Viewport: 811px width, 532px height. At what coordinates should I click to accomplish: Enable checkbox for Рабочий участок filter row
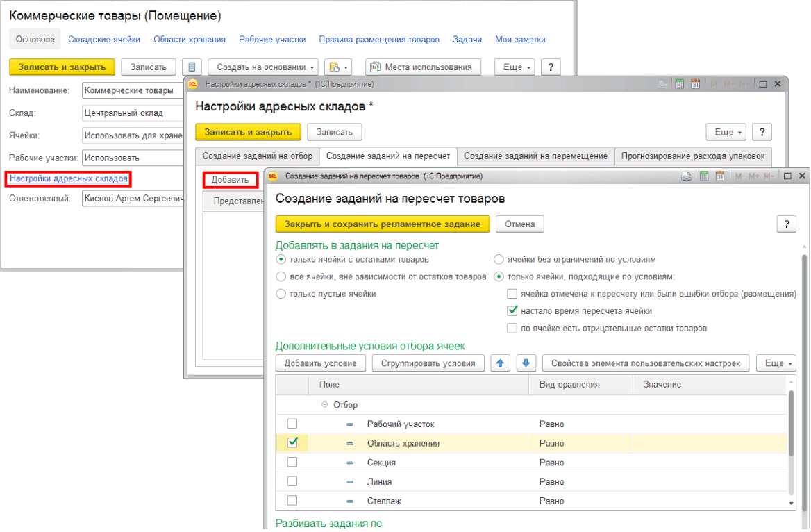[292, 424]
